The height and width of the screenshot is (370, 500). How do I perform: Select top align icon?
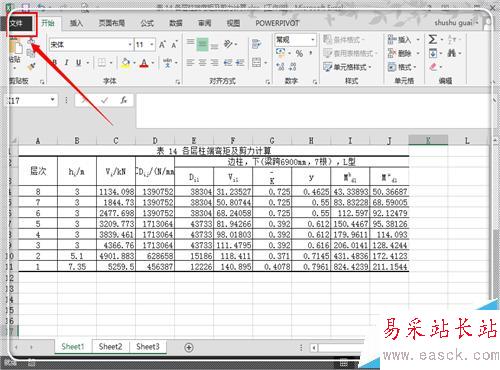click(x=190, y=43)
